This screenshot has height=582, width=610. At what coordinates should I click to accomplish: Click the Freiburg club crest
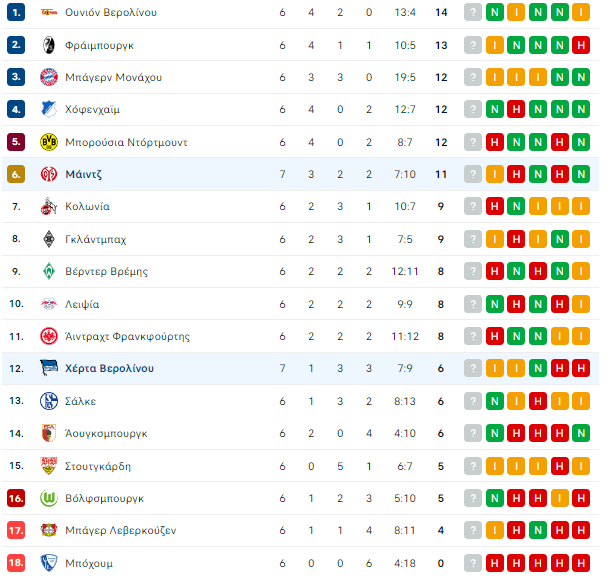tap(49, 45)
